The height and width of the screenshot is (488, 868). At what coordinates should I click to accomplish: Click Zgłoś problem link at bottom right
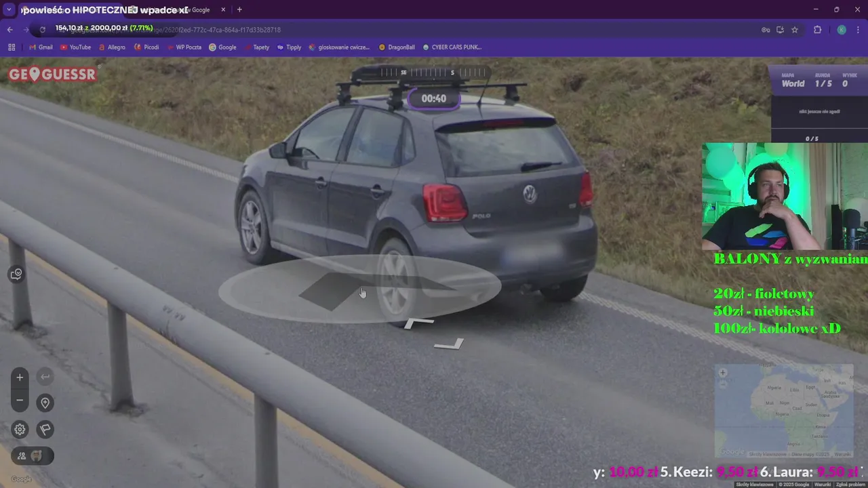[850, 485]
